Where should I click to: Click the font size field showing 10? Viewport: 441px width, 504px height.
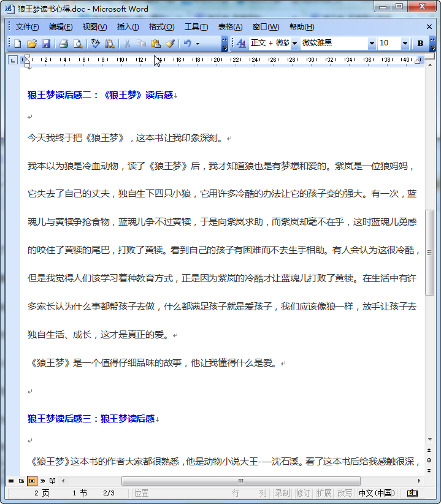click(389, 44)
